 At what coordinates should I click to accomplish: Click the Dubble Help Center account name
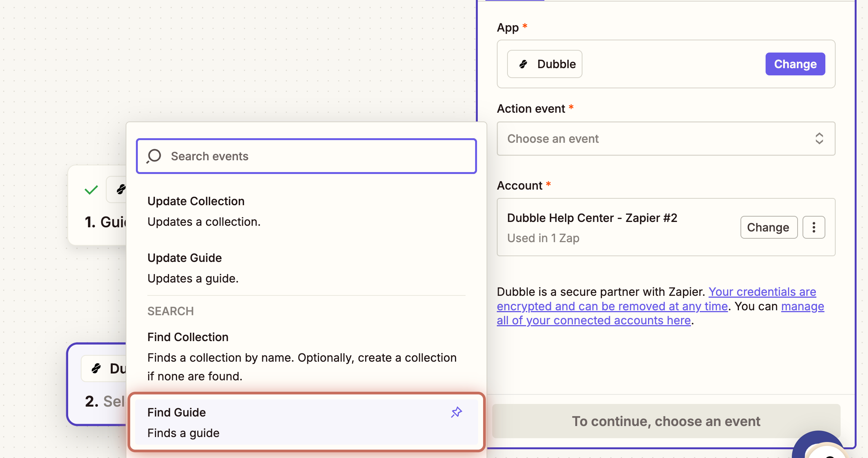[592, 218]
